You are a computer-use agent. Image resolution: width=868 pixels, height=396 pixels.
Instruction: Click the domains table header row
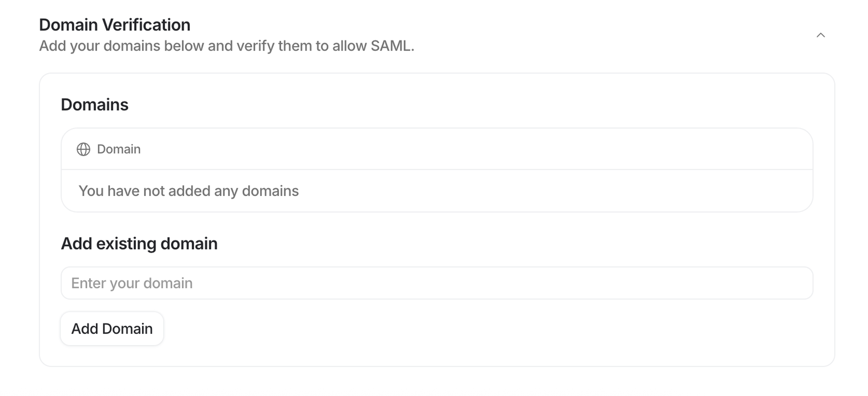pyautogui.click(x=437, y=149)
